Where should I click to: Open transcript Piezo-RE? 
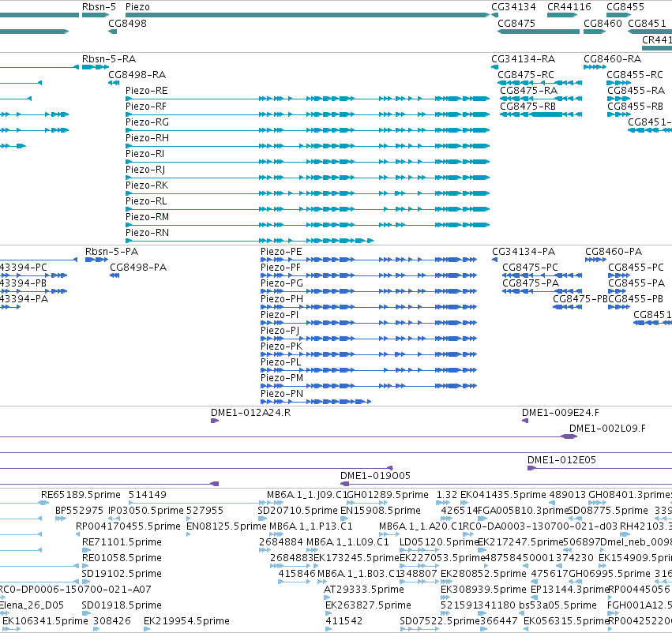point(307,99)
